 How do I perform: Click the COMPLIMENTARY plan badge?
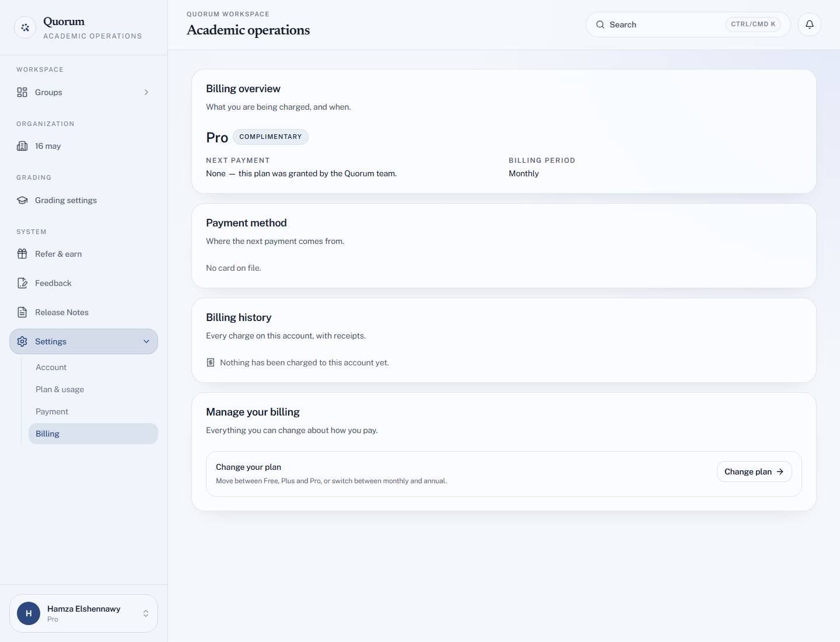point(271,137)
